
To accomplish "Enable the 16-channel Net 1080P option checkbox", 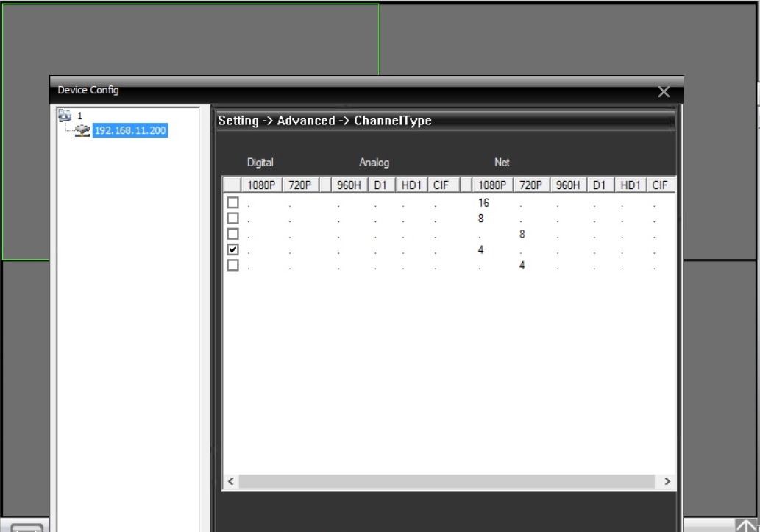I will (233, 202).
